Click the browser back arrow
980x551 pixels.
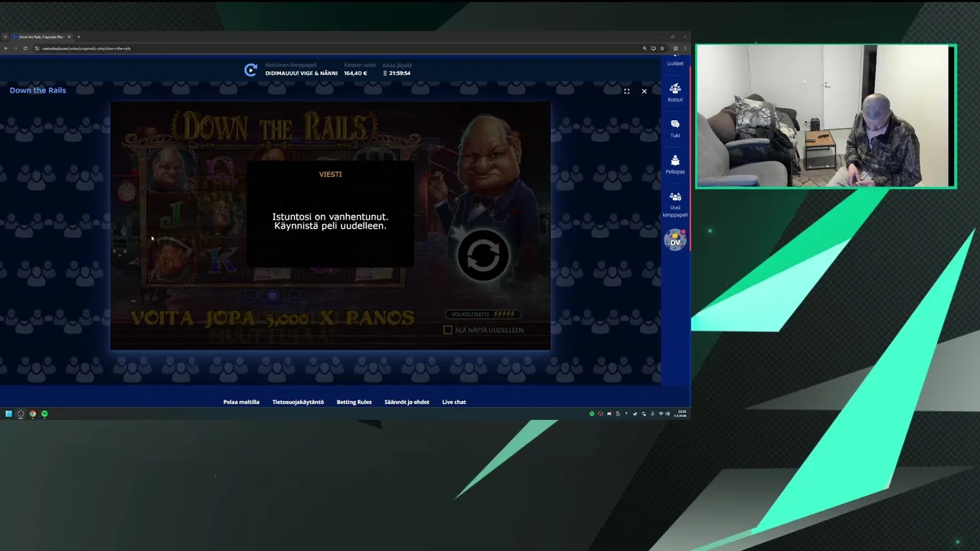click(6, 48)
